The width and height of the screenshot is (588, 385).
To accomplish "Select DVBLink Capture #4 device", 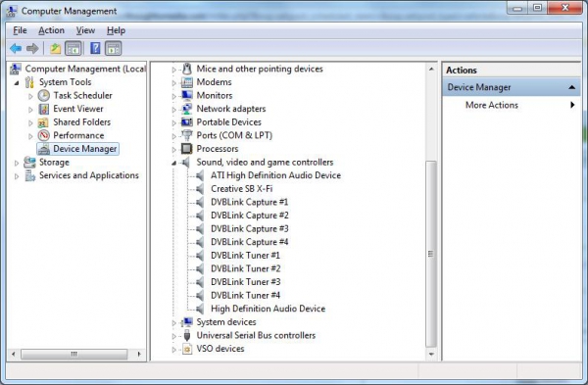I will (249, 242).
